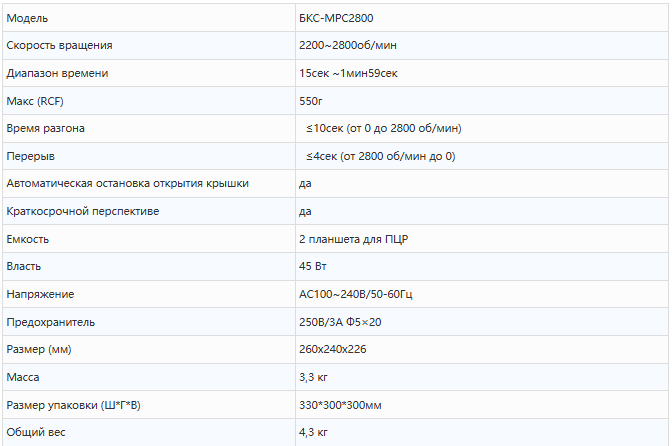Click the 2200~2800об/мин speed value
The width and height of the screenshot is (672, 446).
[x=348, y=45]
